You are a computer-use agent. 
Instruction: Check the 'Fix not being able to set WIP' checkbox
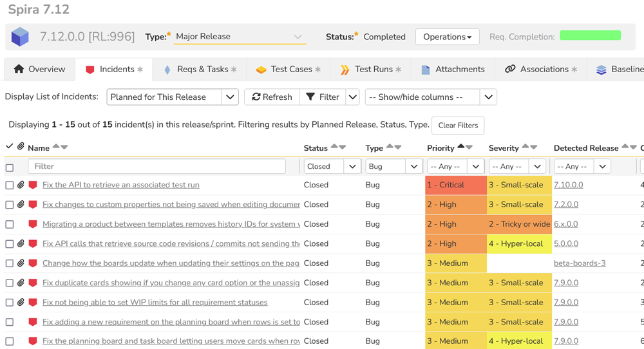coord(10,303)
